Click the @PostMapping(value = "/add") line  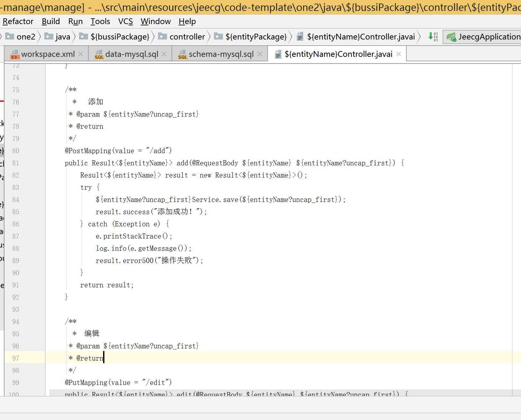[118, 151]
